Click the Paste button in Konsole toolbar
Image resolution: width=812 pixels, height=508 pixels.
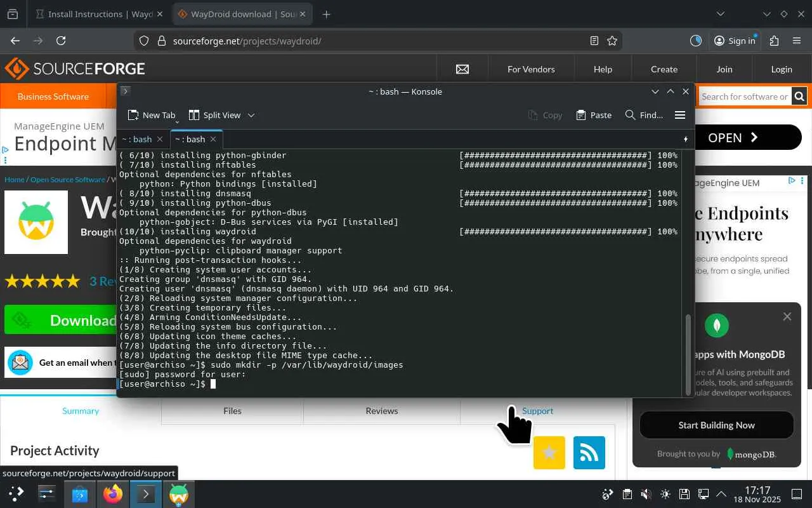(594, 115)
